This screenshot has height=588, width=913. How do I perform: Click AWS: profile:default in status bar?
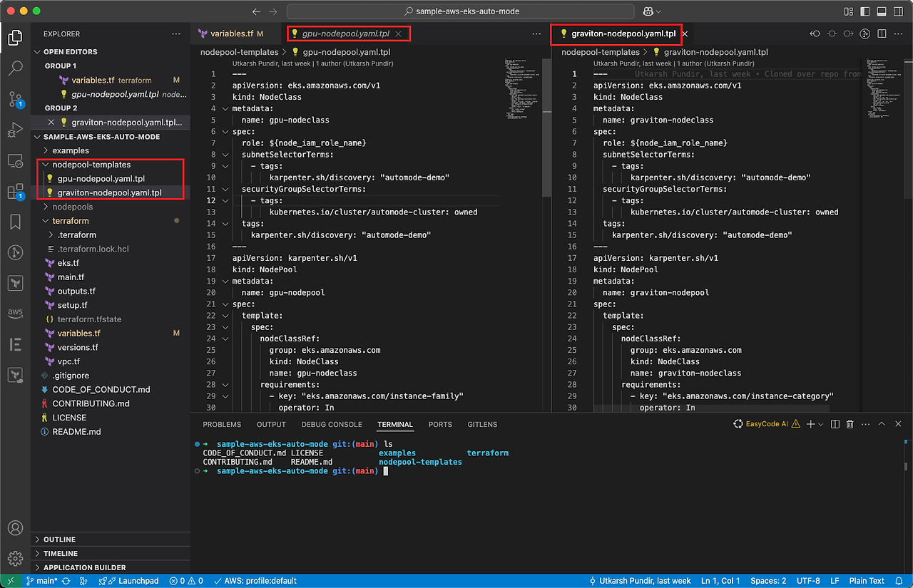tap(255, 581)
